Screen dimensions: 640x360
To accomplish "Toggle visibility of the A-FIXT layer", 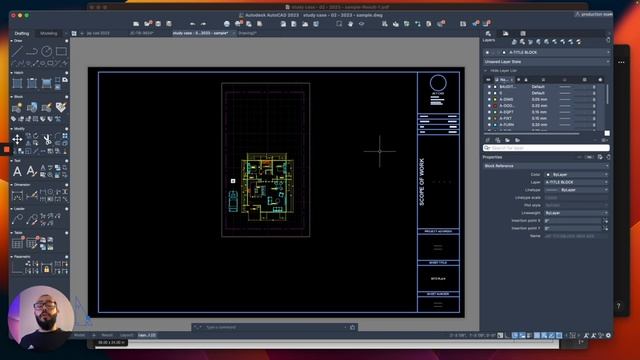I will click(489, 118).
